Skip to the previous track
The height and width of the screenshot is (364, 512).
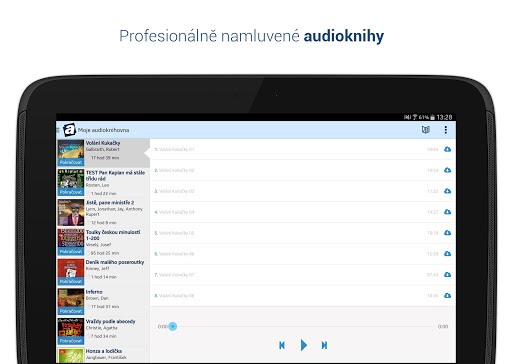(x=282, y=345)
